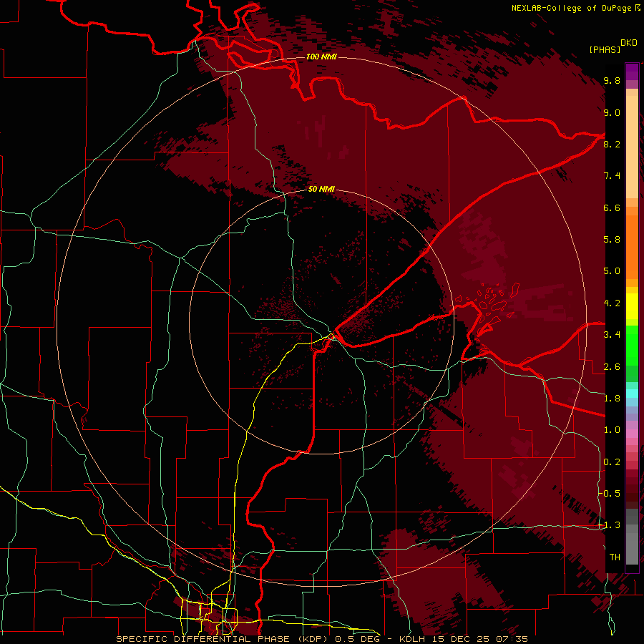
Task: Click the 8.2 legend value
Action: click(x=612, y=144)
